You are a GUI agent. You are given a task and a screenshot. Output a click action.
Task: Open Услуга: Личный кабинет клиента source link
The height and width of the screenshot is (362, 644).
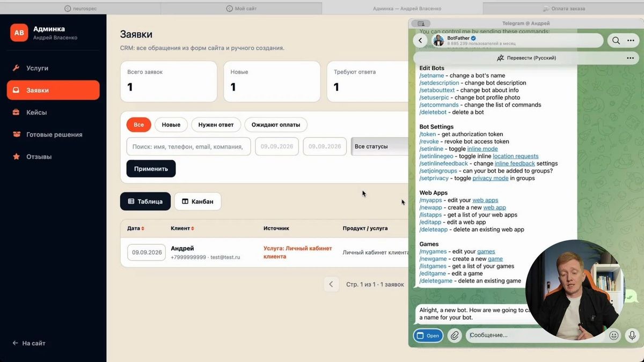click(x=298, y=253)
